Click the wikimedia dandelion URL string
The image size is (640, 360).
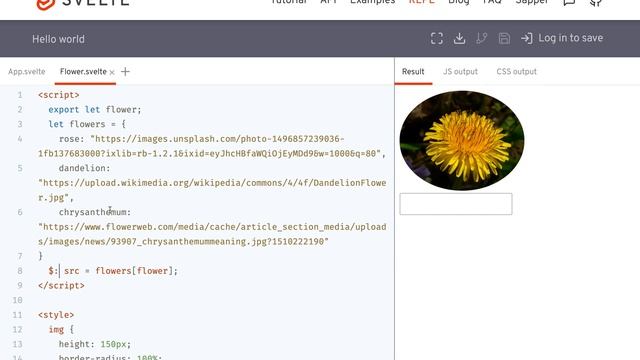click(212, 190)
